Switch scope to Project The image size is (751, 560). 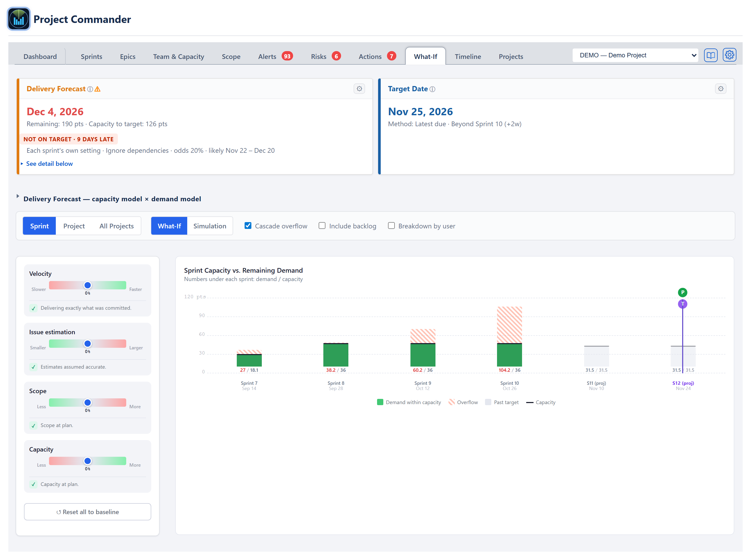pyautogui.click(x=74, y=226)
